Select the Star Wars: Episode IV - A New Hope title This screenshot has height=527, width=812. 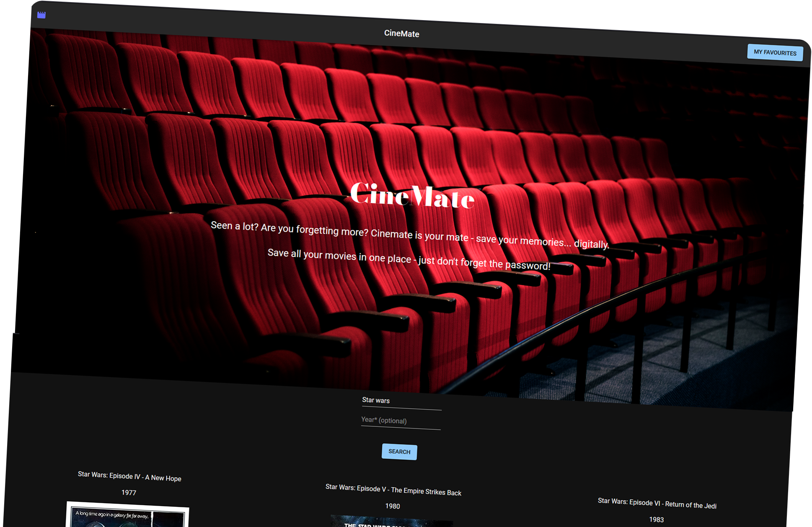tap(129, 476)
